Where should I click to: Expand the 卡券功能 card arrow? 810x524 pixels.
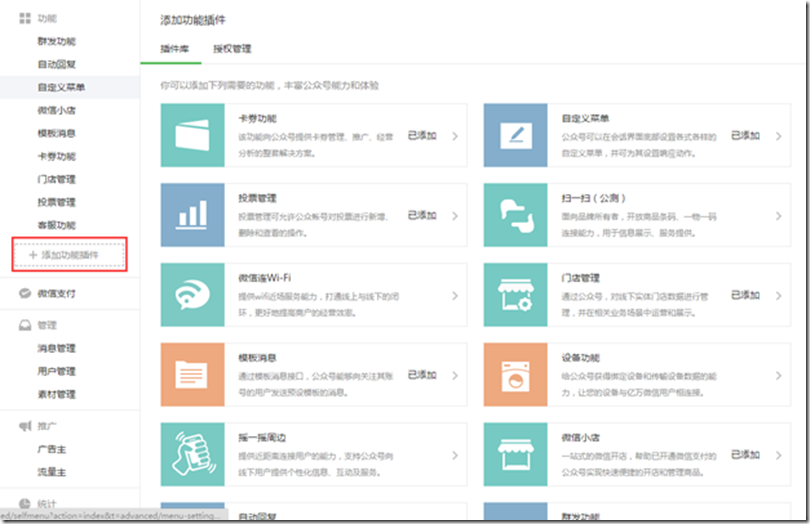coord(455,136)
